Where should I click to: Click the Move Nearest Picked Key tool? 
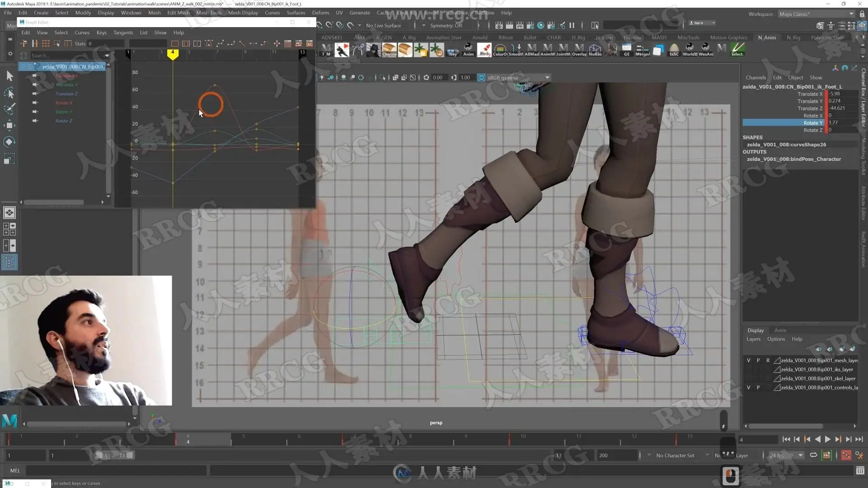click(24, 44)
